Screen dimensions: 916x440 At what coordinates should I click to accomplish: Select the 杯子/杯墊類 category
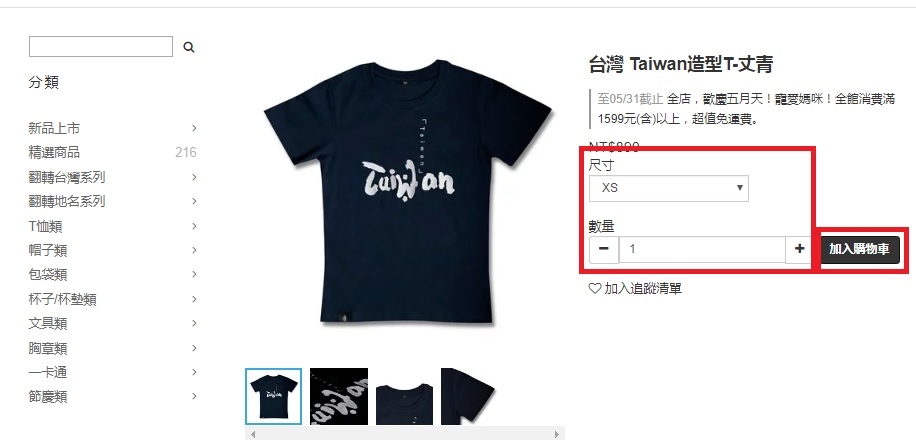point(63,299)
